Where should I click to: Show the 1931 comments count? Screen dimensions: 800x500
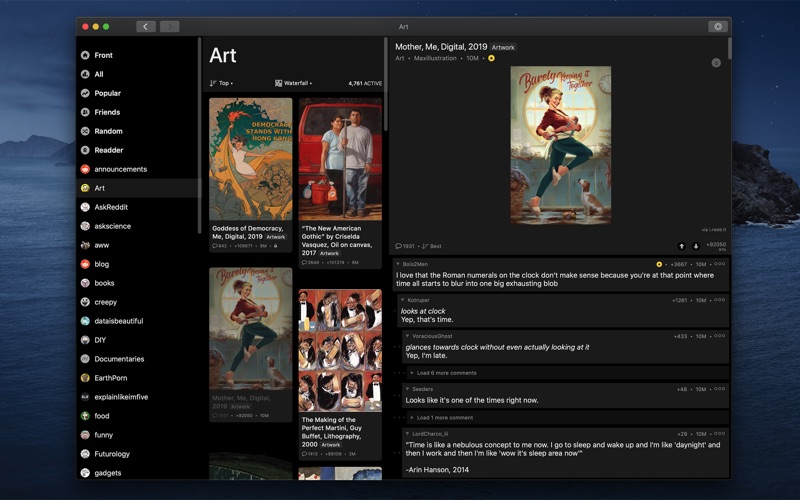click(405, 246)
